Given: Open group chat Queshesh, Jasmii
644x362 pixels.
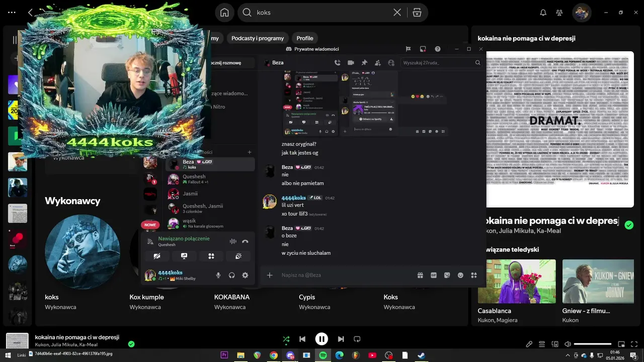Looking at the screenshot, I should coord(210,208).
